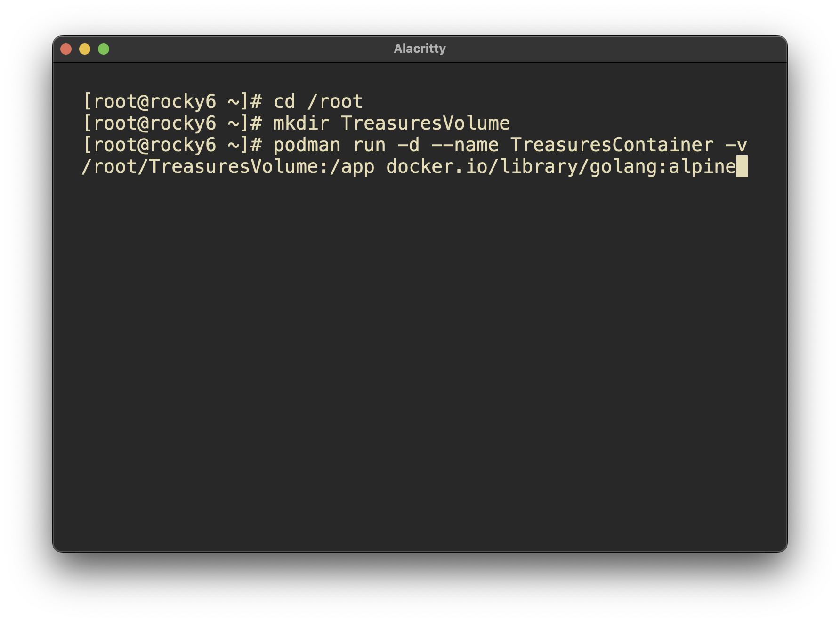The height and width of the screenshot is (622, 840).
Task: Click the "cd" command on the first line
Action: pos(284,102)
